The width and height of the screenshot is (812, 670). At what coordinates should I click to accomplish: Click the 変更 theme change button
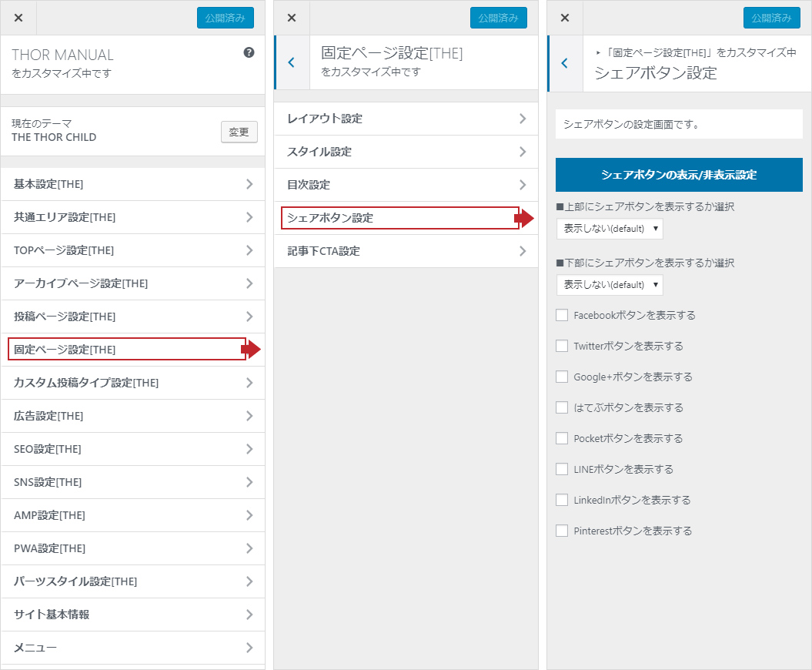tap(239, 132)
